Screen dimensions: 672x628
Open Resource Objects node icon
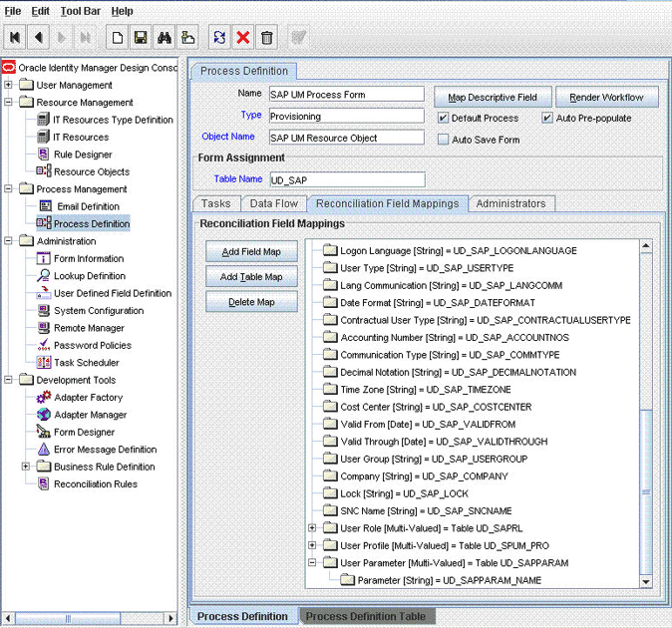pos(44,171)
